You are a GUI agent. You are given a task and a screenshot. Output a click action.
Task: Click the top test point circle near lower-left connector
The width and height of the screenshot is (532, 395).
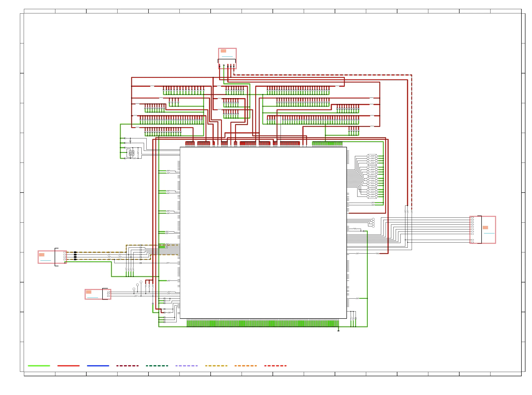click(x=141, y=282)
